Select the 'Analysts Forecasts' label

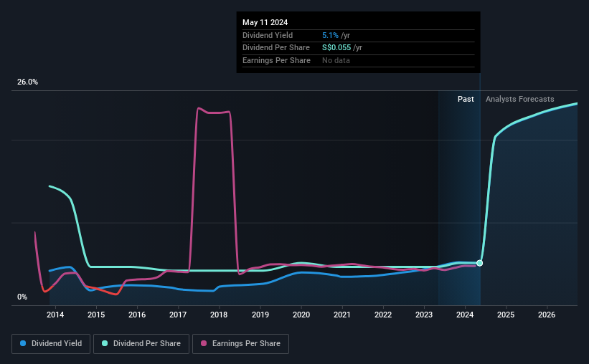tap(520, 99)
